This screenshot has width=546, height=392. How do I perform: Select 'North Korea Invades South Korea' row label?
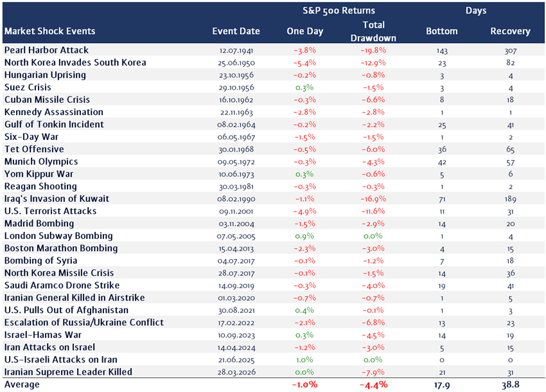[x=75, y=63]
